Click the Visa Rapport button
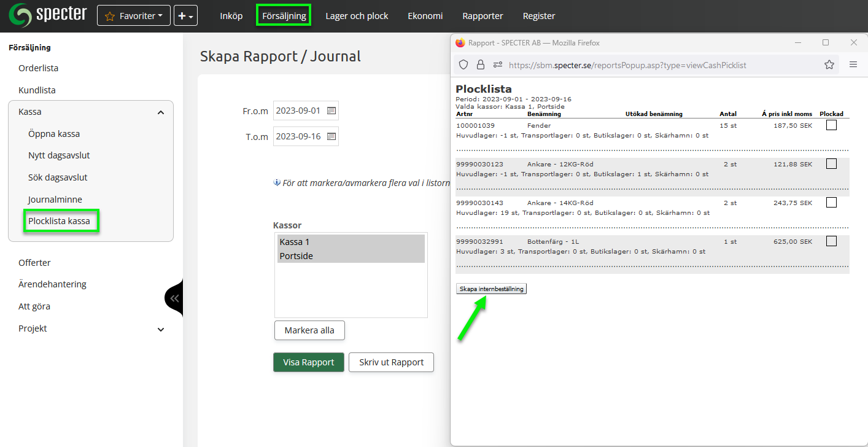The height and width of the screenshot is (447, 868). click(308, 362)
